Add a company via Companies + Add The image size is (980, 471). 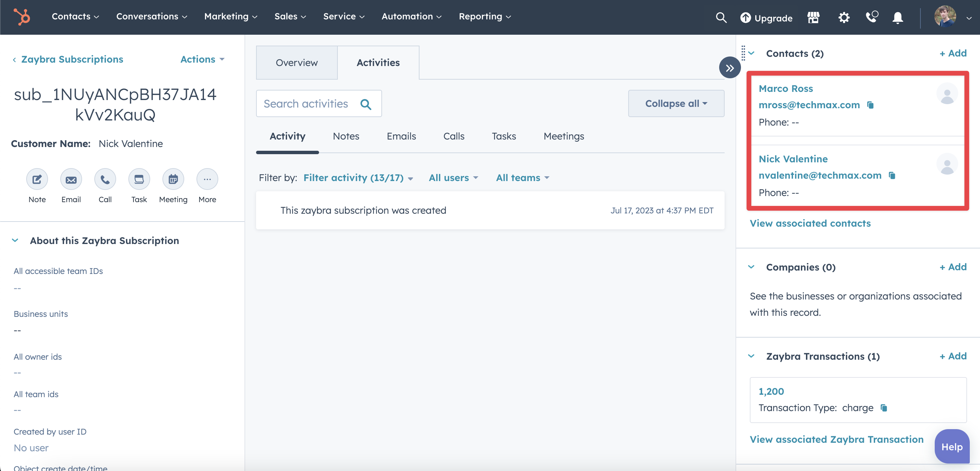953,267
